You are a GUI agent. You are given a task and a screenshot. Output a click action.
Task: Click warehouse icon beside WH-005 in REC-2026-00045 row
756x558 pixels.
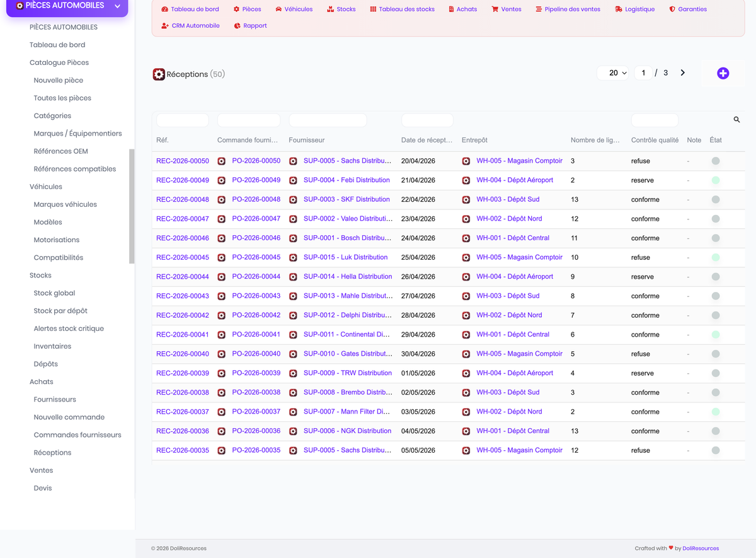pyautogui.click(x=466, y=257)
